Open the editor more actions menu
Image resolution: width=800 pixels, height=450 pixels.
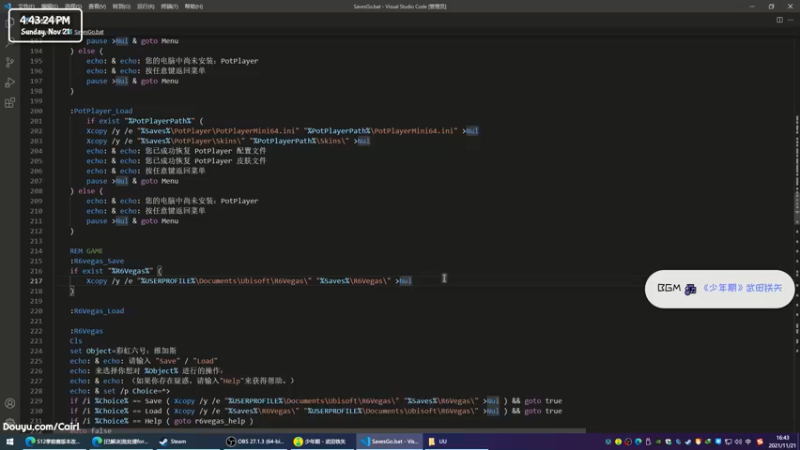(x=790, y=20)
